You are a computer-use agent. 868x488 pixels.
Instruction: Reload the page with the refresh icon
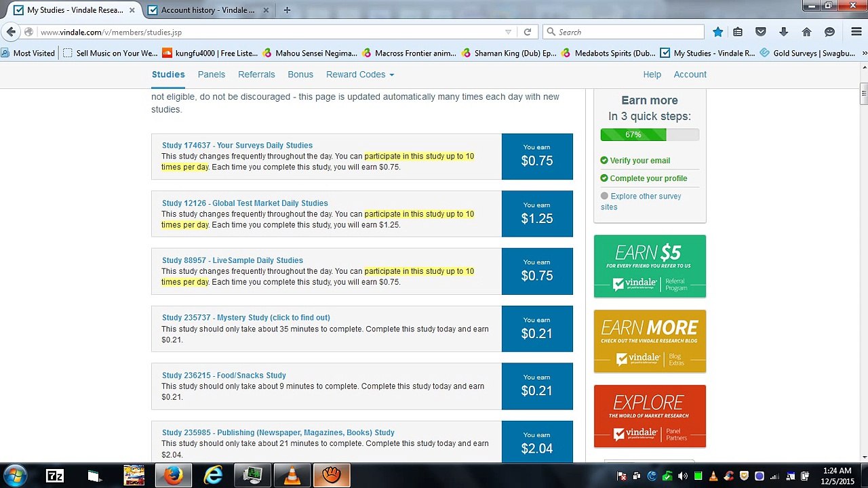pos(527,32)
